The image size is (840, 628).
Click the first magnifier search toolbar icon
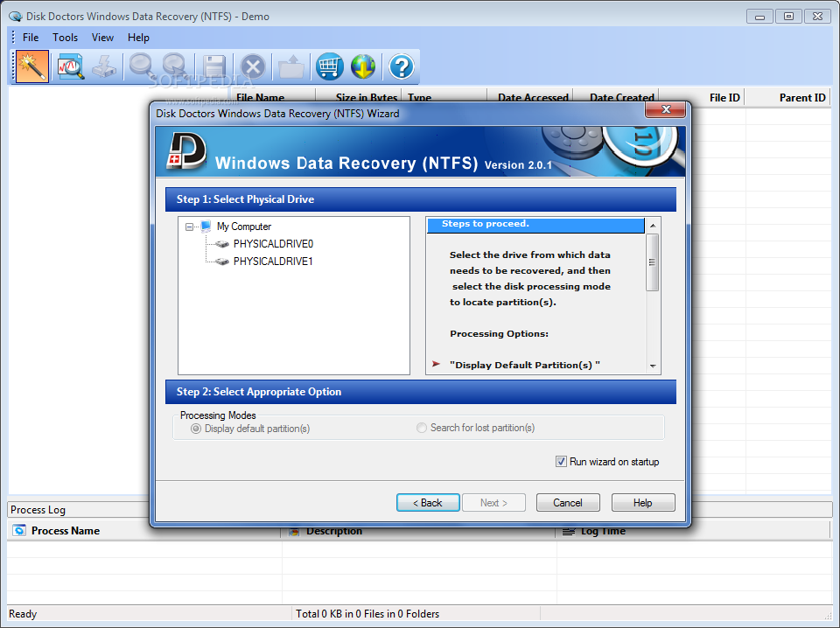point(142,67)
